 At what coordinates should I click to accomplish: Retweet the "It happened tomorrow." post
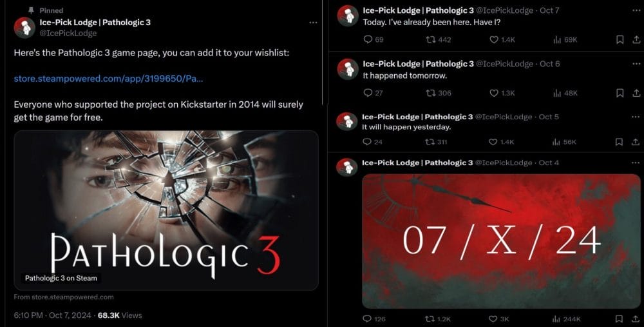pos(438,93)
